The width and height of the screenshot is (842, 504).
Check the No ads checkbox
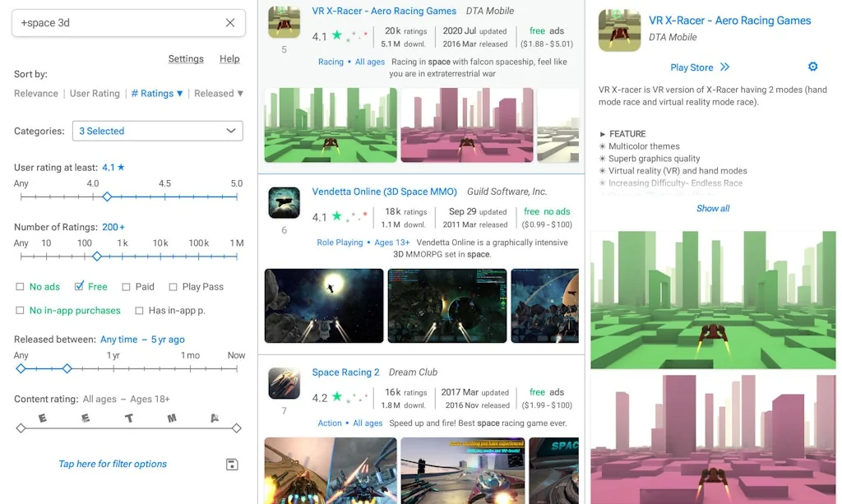click(20, 286)
